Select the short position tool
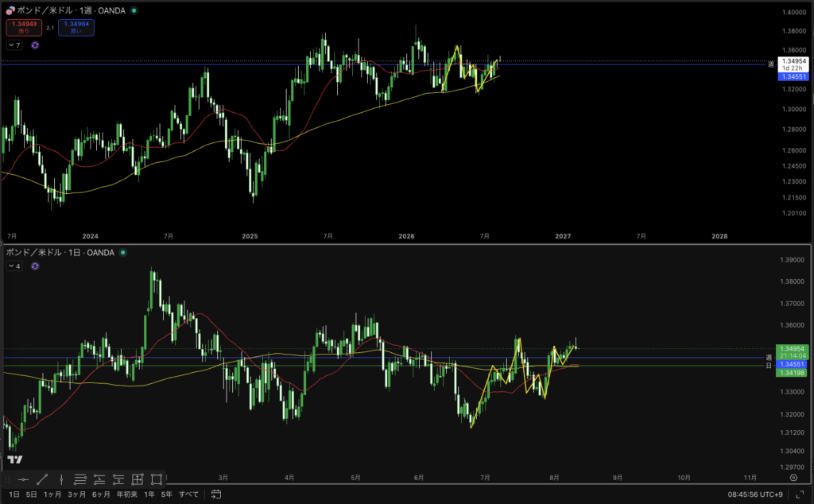The image size is (814, 504). point(118,479)
